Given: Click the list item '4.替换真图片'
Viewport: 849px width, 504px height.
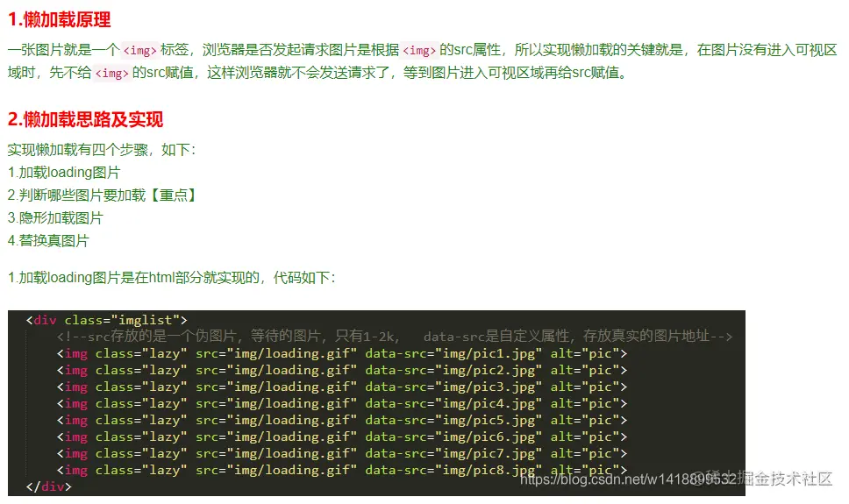Looking at the screenshot, I should 48,241.
